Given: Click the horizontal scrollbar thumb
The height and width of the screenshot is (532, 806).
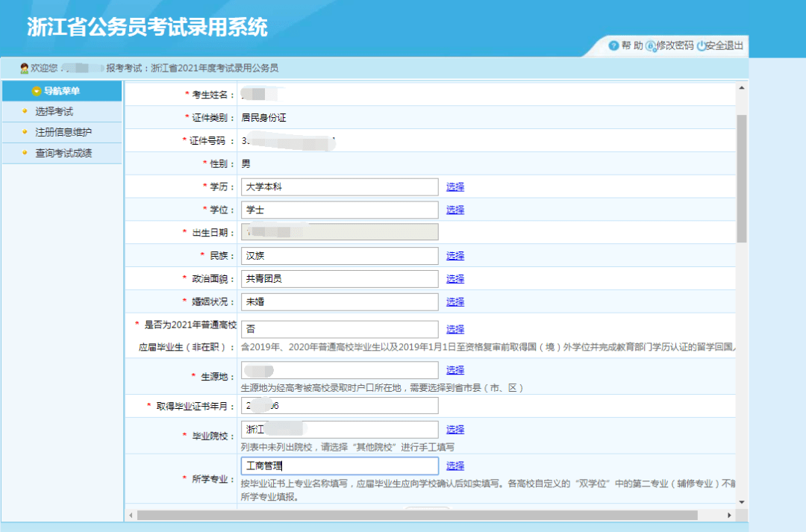Looking at the screenshot, I should (x=417, y=515).
